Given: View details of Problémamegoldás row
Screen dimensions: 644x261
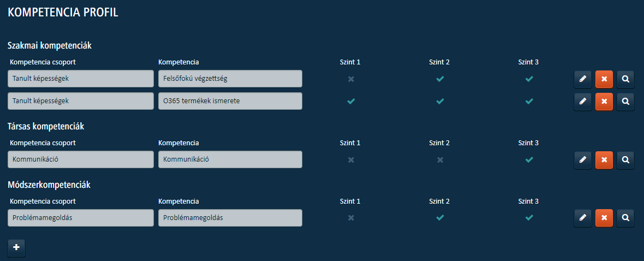Looking at the screenshot, I should coord(625,218).
